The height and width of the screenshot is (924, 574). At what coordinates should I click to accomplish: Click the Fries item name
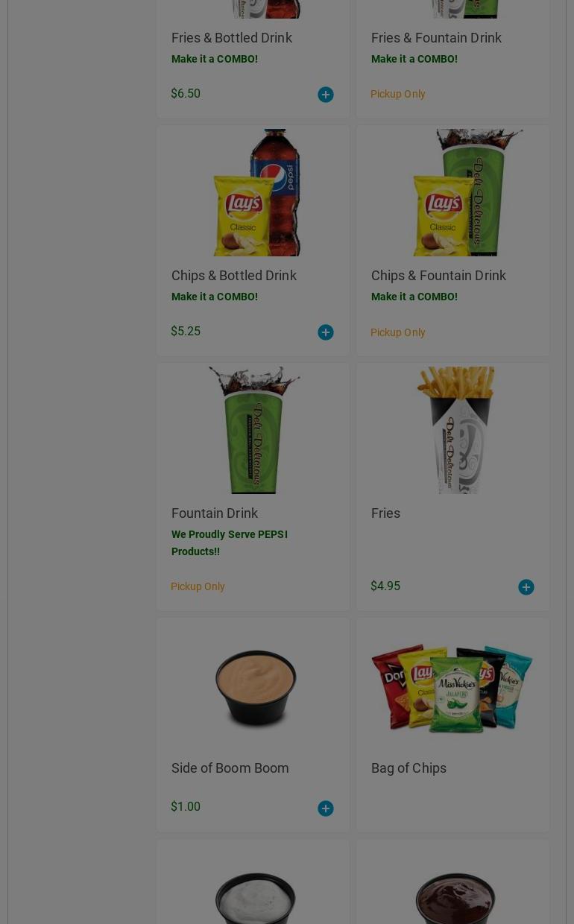[x=386, y=513]
